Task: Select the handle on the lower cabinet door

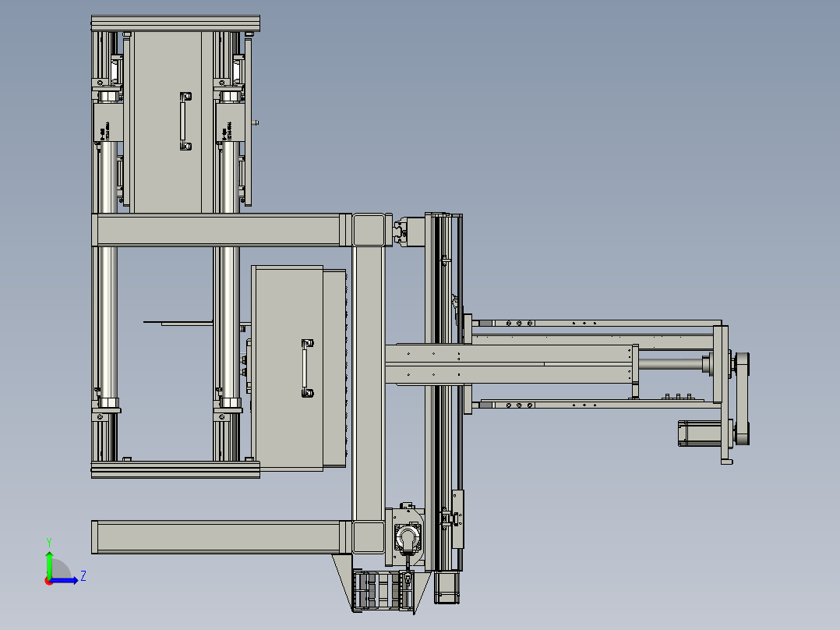Action: (x=308, y=368)
